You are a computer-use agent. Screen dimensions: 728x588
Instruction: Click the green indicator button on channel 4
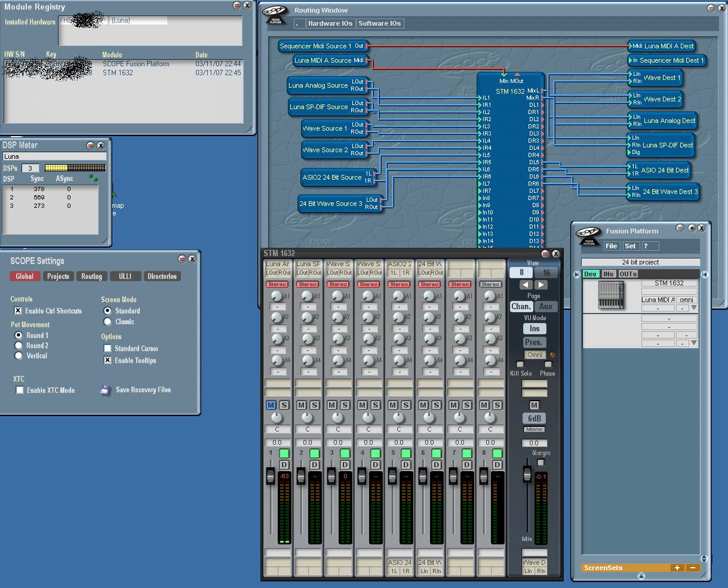pos(375,454)
